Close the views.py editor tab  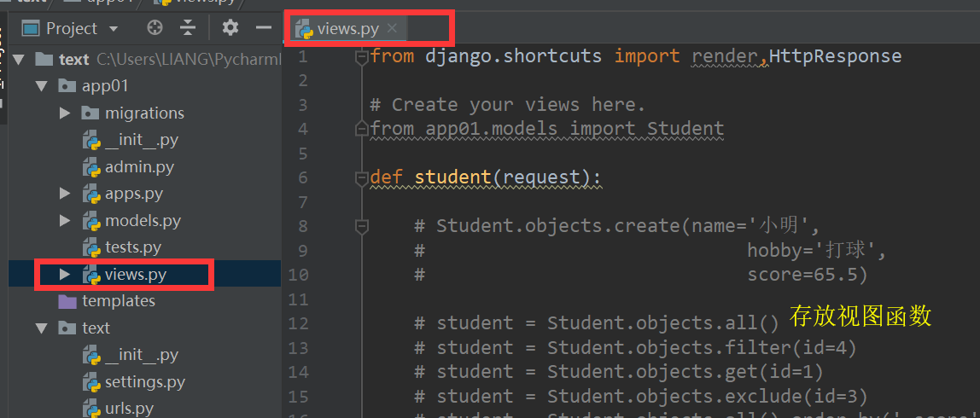click(392, 28)
